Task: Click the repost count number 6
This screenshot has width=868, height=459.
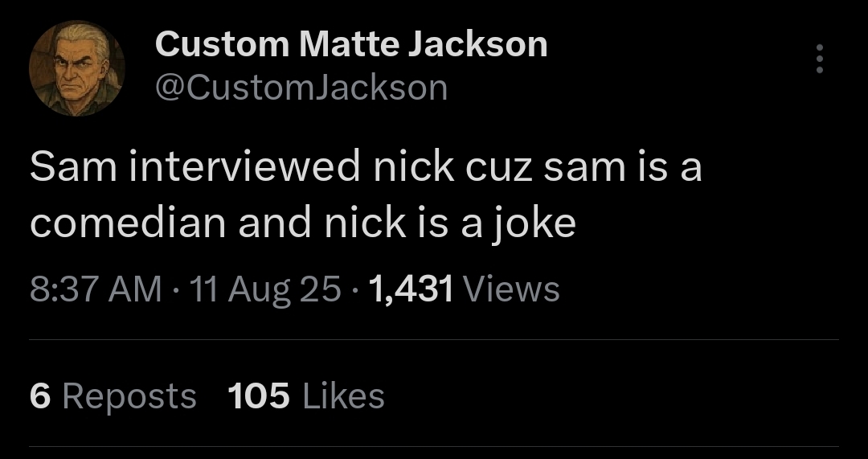Action: (40, 395)
